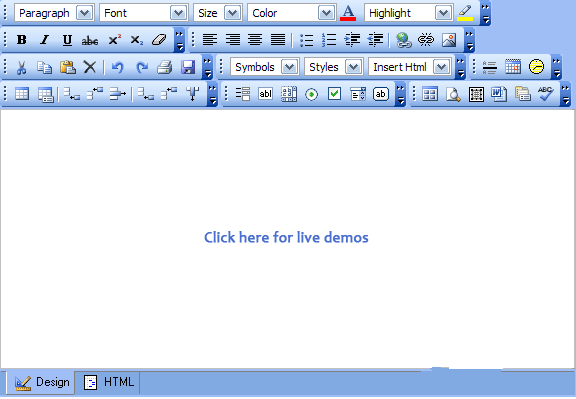Screen dimensions: 576x399
Task: Print the document
Action: [x=164, y=67]
